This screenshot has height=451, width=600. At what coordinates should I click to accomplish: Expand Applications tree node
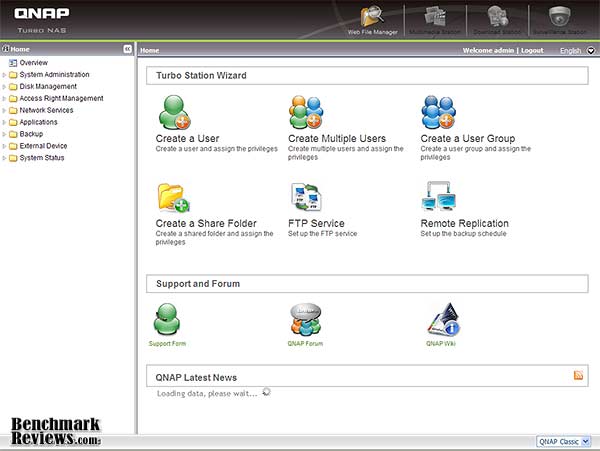point(4,122)
